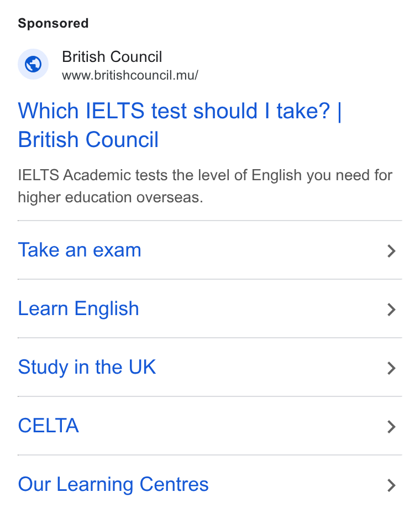Click the IELTS Academic description text
This screenshot has height=513, width=420.
tap(205, 186)
